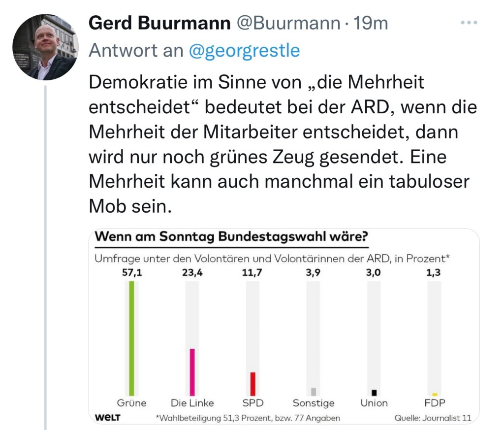Click the pink Die Linke bar
504x430 pixels.
tap(192, 372)
